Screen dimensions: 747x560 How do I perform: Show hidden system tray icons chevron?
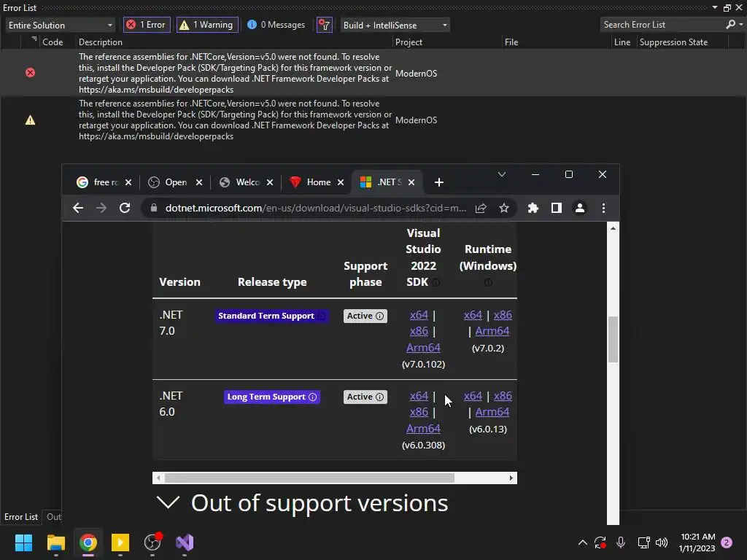point(583,542)
